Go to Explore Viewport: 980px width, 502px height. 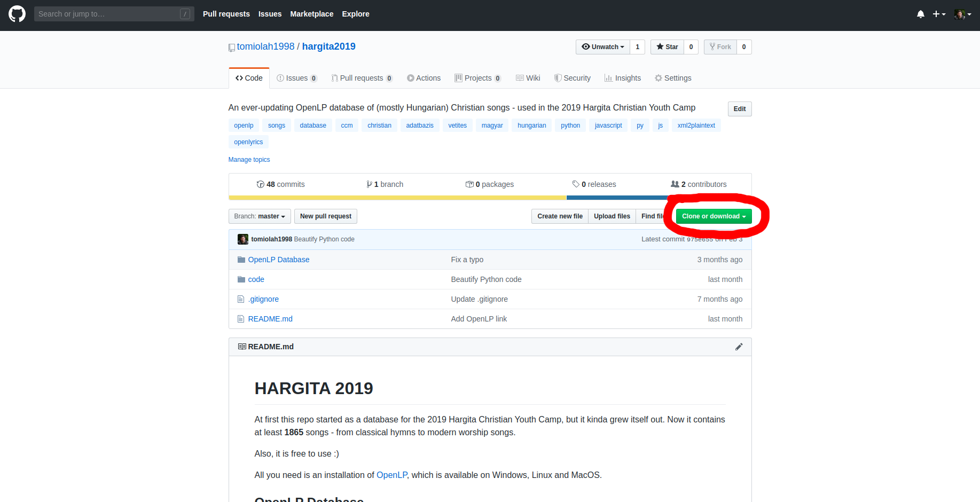(356, 14)
